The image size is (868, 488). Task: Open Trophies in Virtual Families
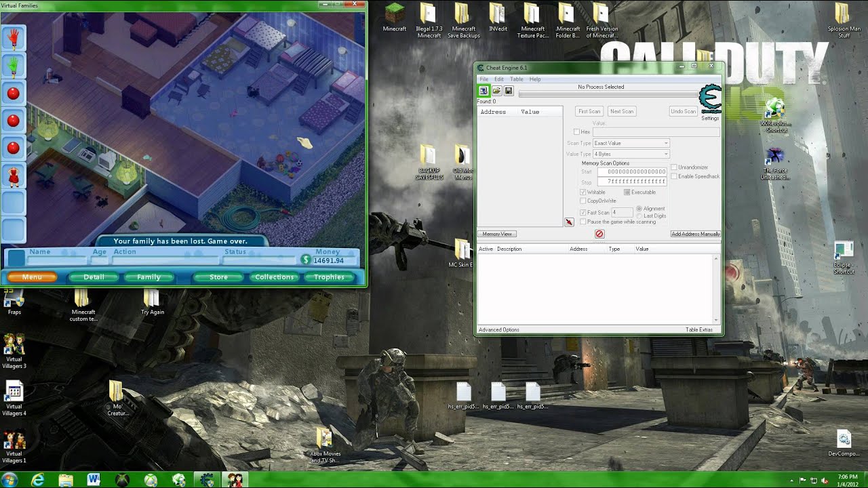[x=329, y=277]
